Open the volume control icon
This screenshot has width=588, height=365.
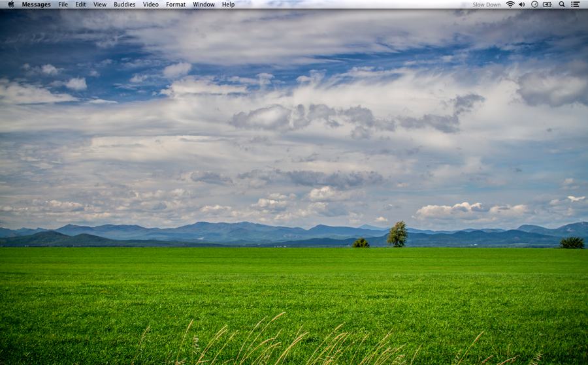522,5
